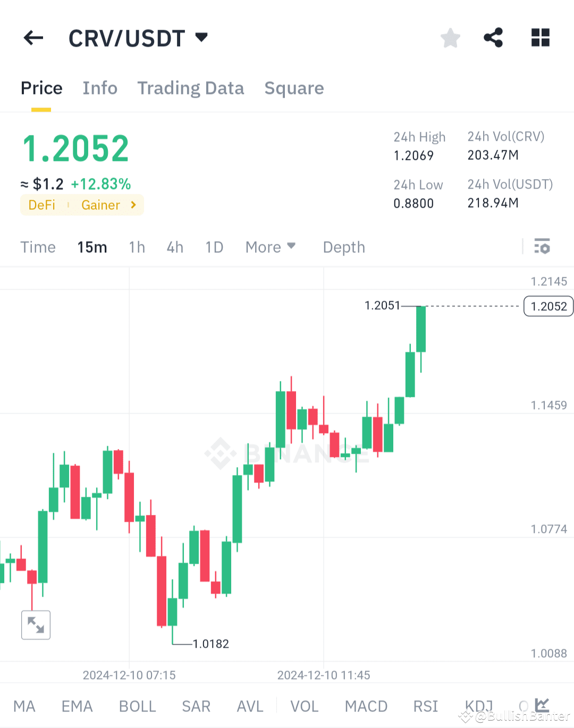
Task: Enable the VOL indicator
Action: coord(304,706)
